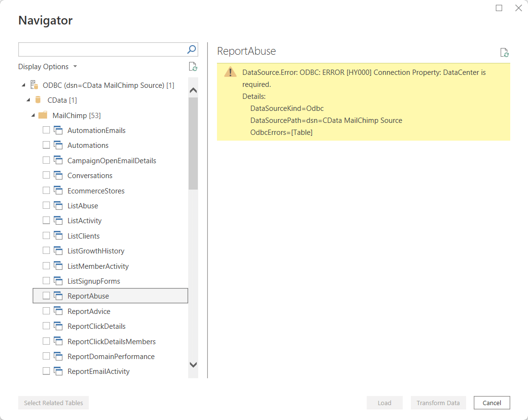Click the table list scrollbar thumb

pos(193,144)
